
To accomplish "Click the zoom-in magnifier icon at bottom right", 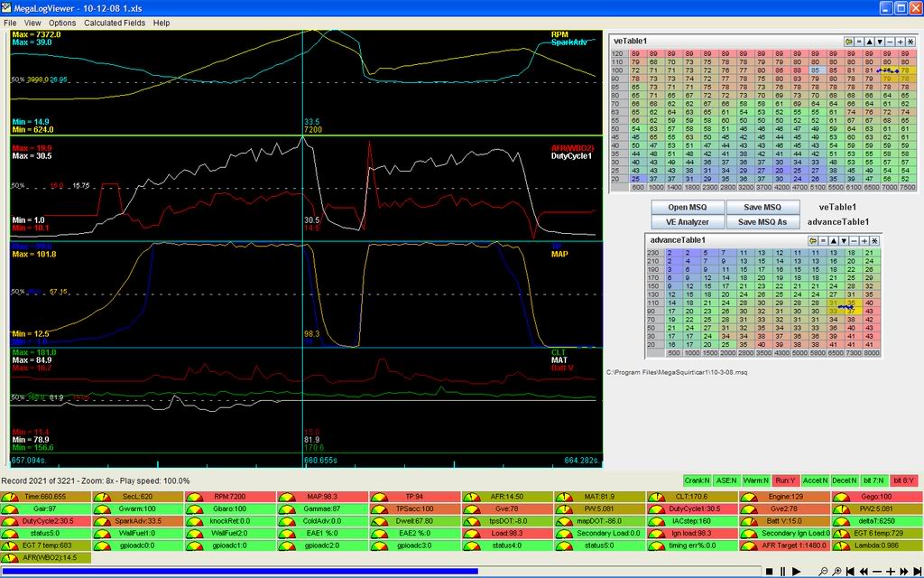I will pyautogui.click(x=836, y=571).
